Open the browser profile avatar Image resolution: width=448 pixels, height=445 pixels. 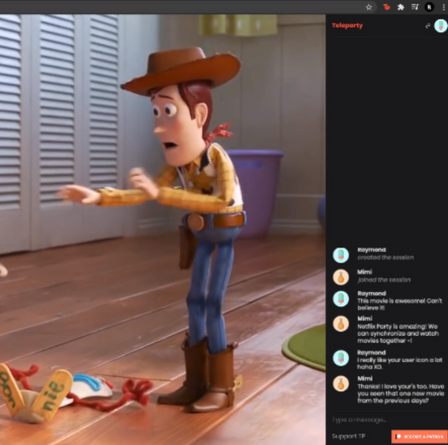tap(429, 7)
